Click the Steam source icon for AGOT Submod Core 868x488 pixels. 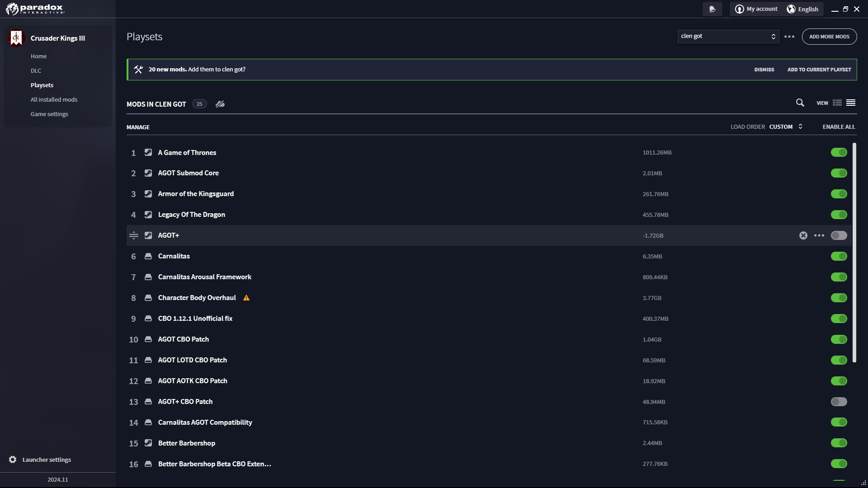[x=148, y=173]
